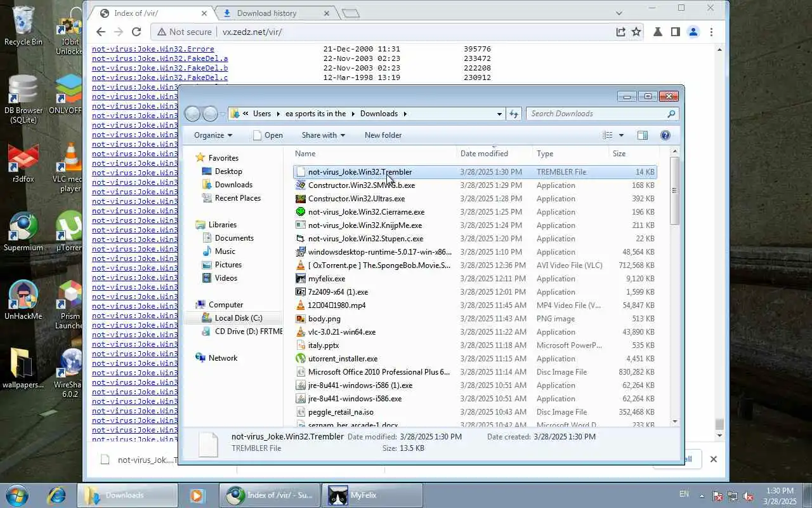This screenshot has width=812, height=508.
Task: Sort files by the Date modified column
Action: pos(495,154)
